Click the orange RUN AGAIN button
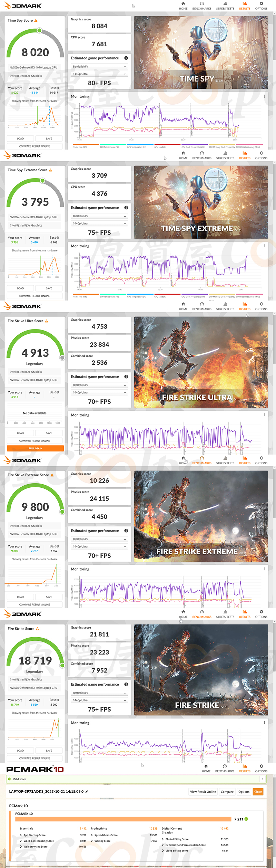Viewport: 276px width, 868px height. click(x=35, y=448)
